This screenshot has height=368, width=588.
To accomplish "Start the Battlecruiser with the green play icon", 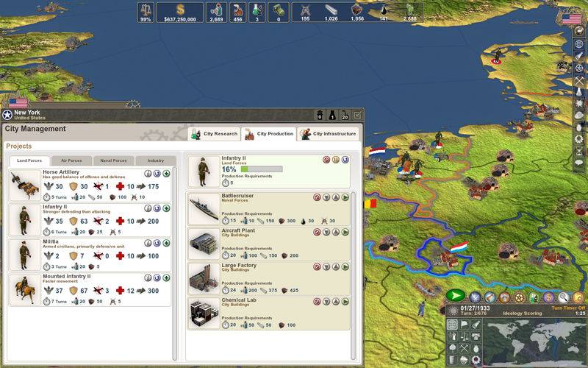I will tap(345, 197).
